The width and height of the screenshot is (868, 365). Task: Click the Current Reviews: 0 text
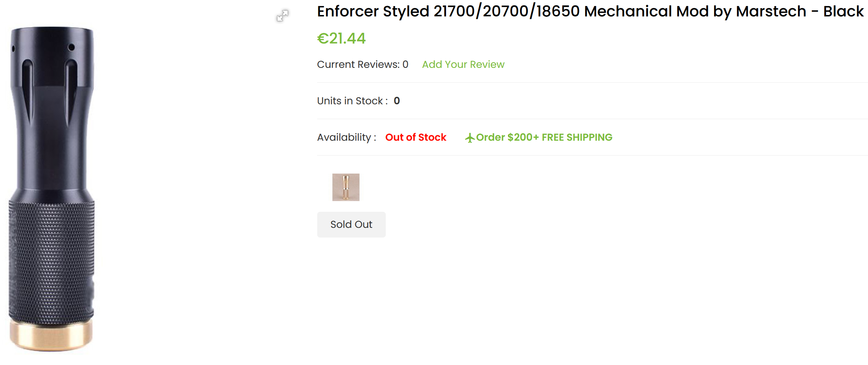[362, 65]
